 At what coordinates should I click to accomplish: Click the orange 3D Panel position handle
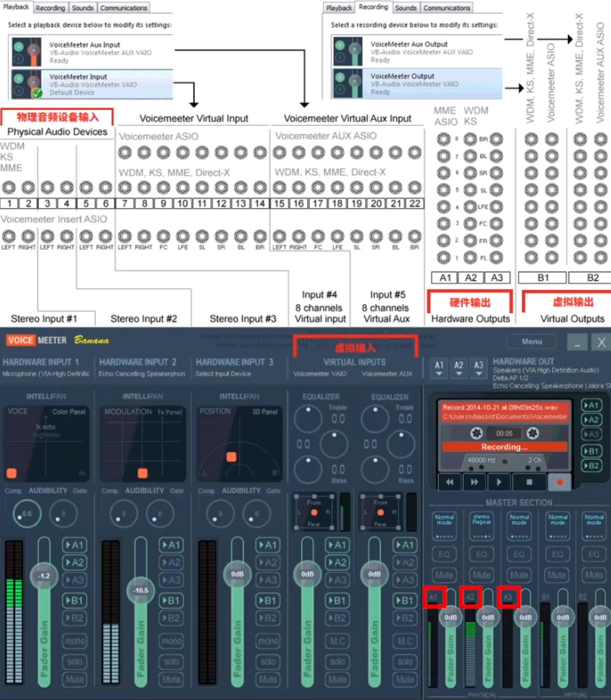click(x=231, y=457)
